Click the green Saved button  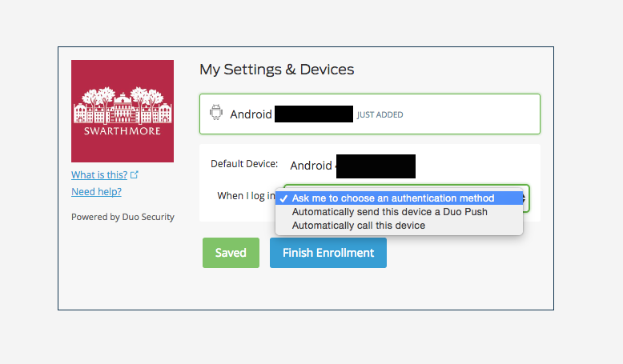coord(231,253)
